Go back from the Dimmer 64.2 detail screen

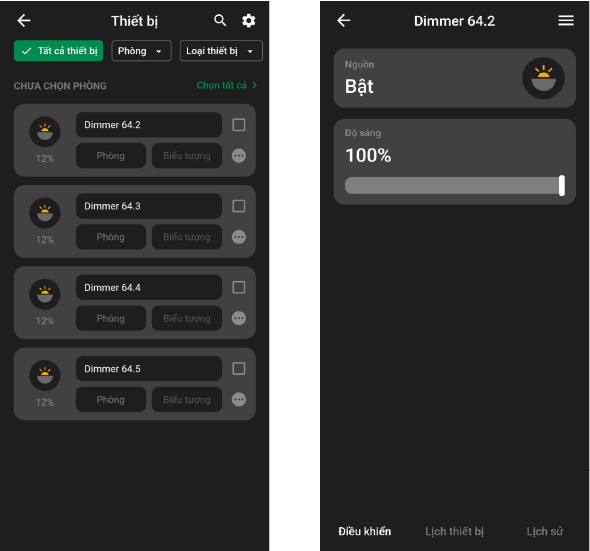tap(344, 20)
